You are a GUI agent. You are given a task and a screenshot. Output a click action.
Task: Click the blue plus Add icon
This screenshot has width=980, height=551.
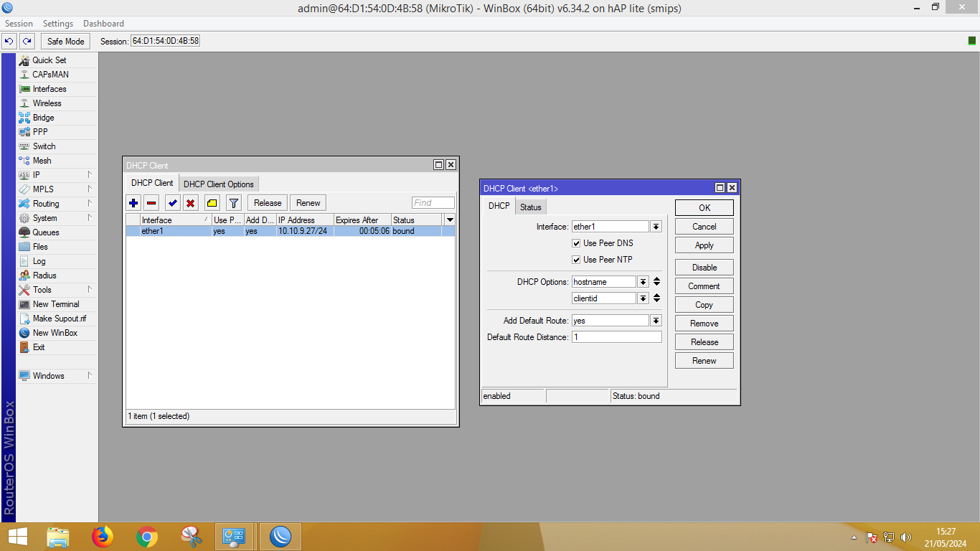point(133,203)
